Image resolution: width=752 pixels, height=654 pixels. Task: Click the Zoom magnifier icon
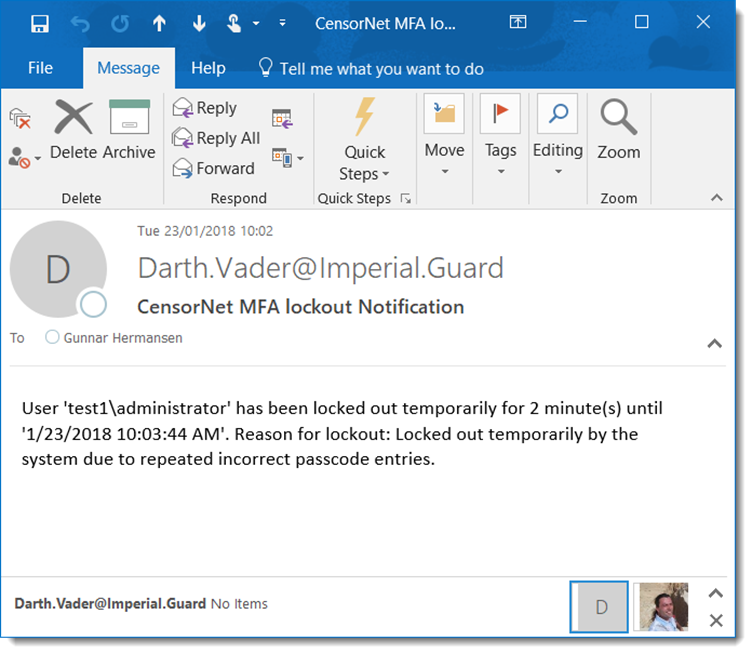tap(618, 118)
